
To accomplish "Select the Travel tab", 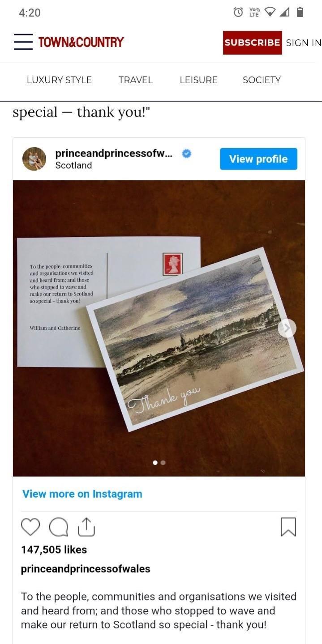I will click(x=136, y=80).
